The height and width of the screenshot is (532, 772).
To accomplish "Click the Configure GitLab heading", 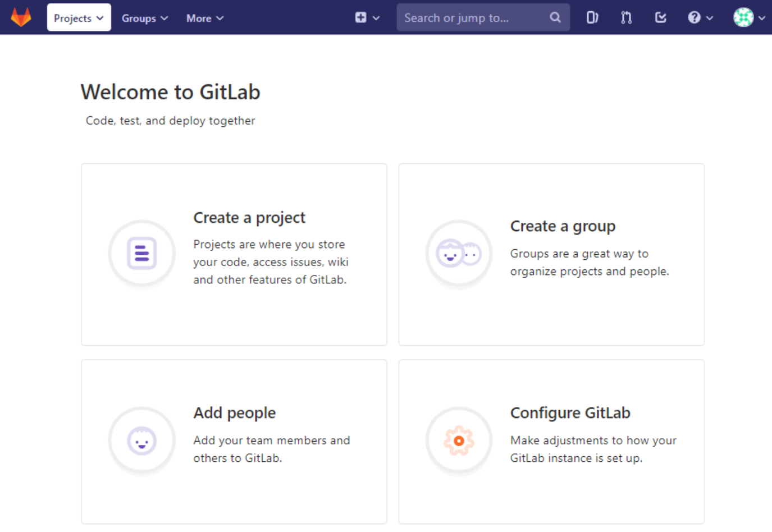I will tap(570, 413).
